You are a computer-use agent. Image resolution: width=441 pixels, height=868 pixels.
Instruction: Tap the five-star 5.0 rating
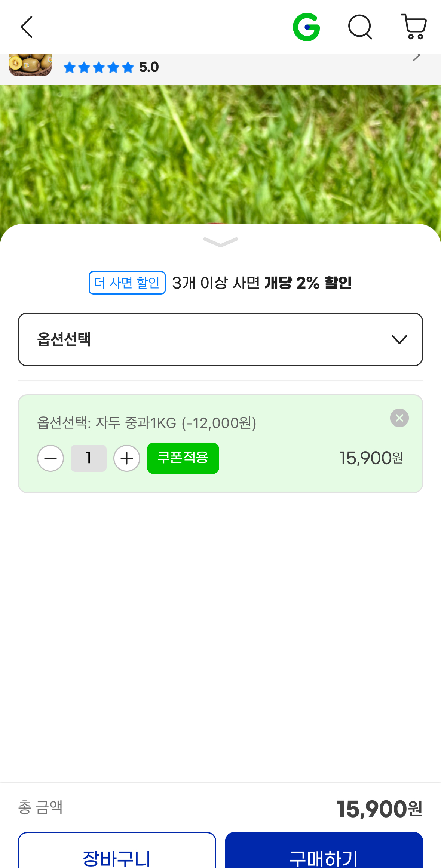[111, 67]
